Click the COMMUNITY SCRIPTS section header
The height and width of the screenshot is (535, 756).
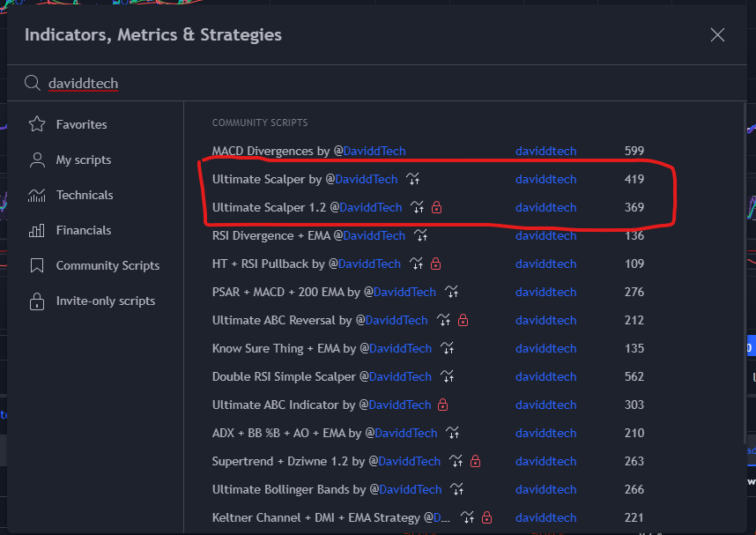click(x=260, y=123)
